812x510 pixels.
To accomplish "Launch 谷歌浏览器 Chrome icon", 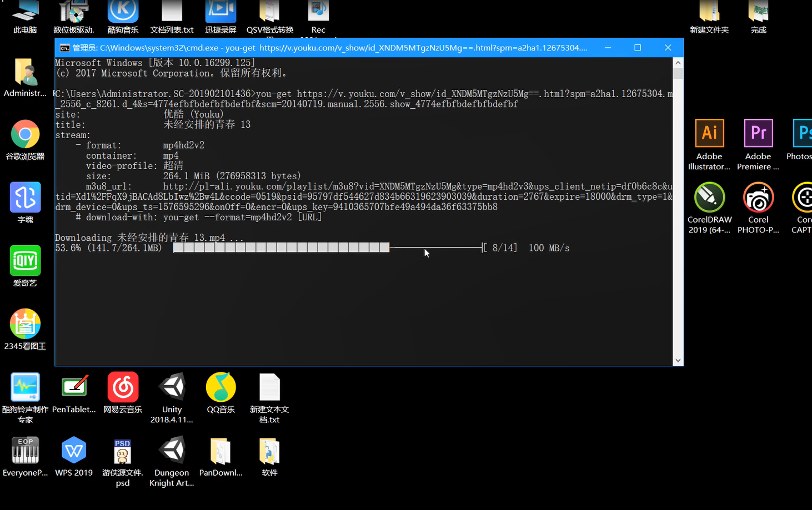I will (25, 140).
